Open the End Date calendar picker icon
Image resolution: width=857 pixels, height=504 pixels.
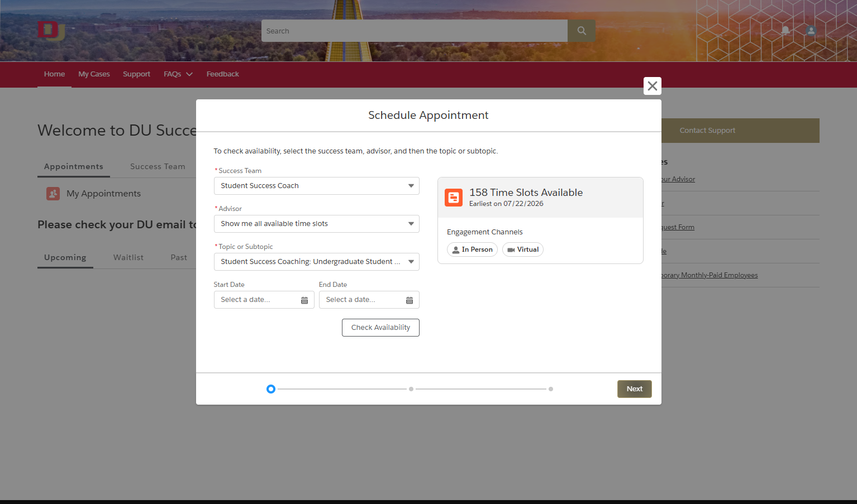point(410,300)
